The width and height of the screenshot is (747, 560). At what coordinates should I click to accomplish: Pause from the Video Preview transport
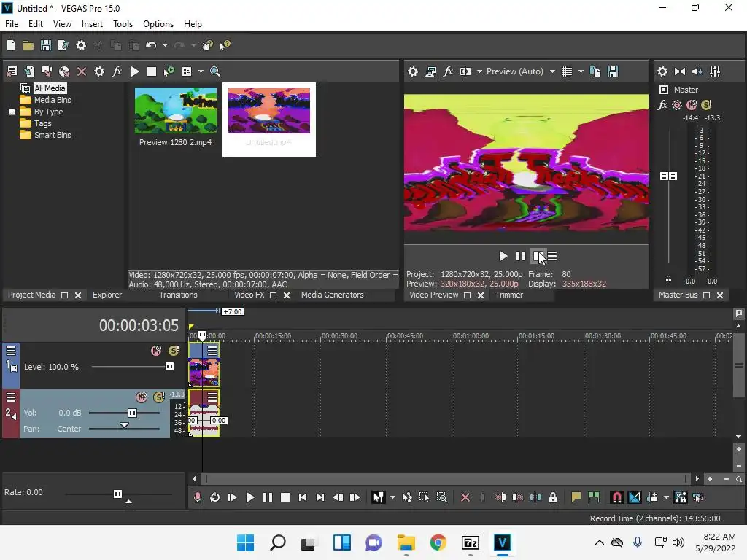[x=521, y=256]
